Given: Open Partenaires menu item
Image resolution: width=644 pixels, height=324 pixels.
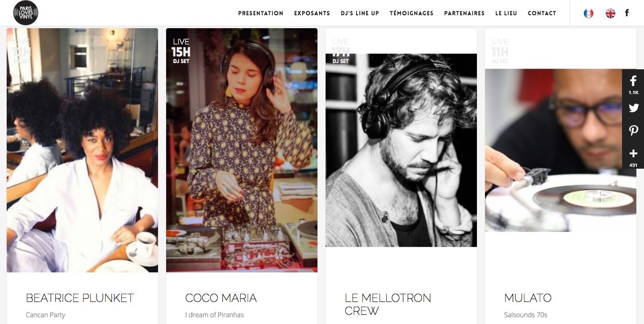Looking at the screenshot, I should coord(464,13).
